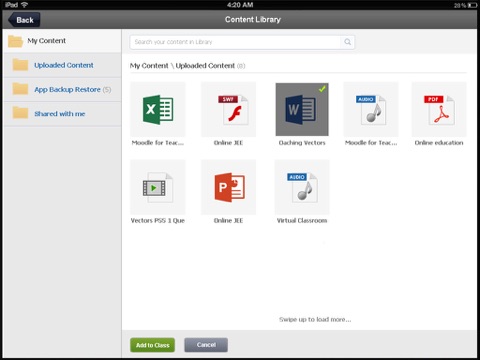Uncheck the green checkmark on Word document
The image size is (480, 360).
pos(322,89)
